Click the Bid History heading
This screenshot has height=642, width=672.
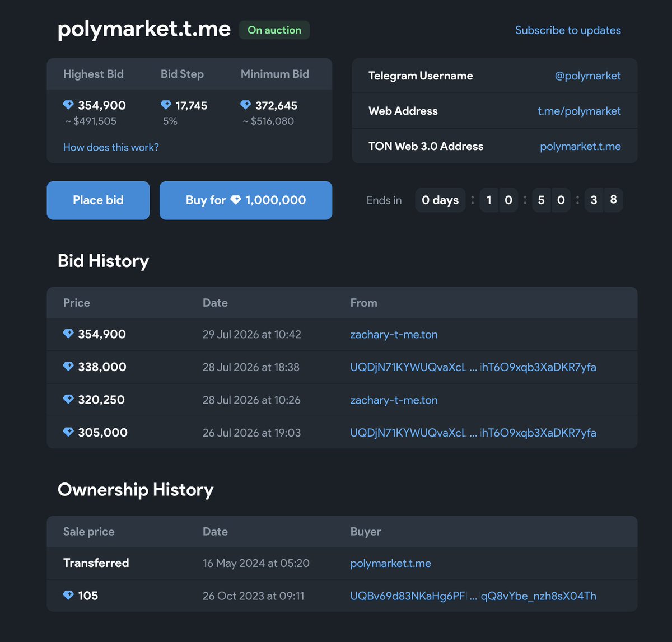pos(104,261)
